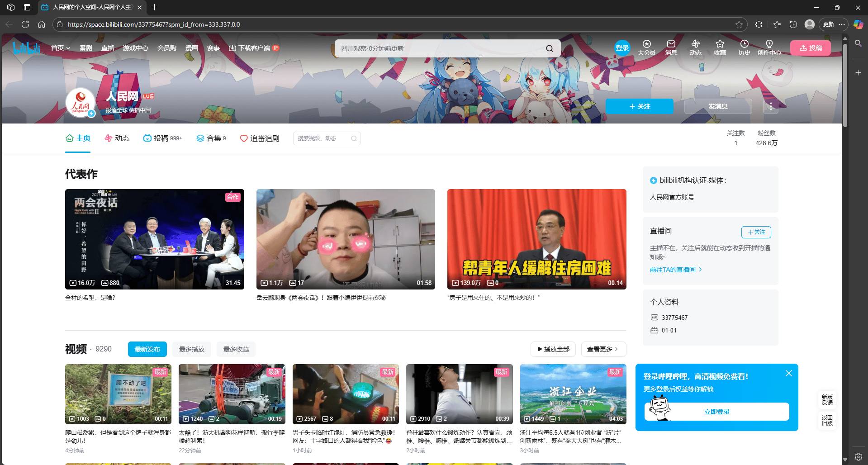
Task: Select 最多收藏 video sort filter
Action: coord(236,349)
